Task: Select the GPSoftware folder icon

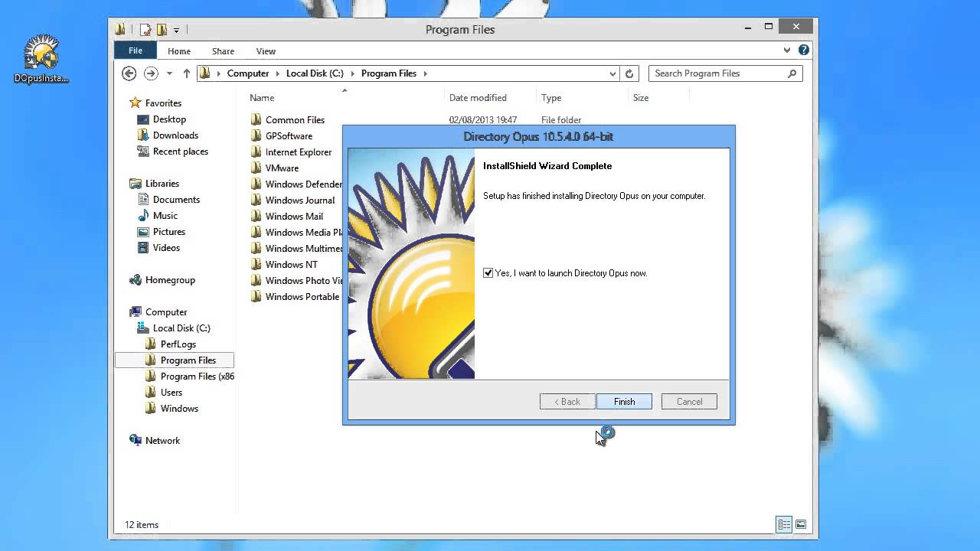Action: (x=256, y=136)
